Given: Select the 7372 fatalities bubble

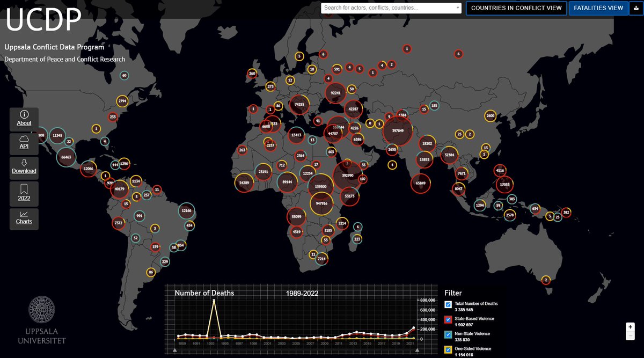Looking at the screenshot, I should (119, 223).
